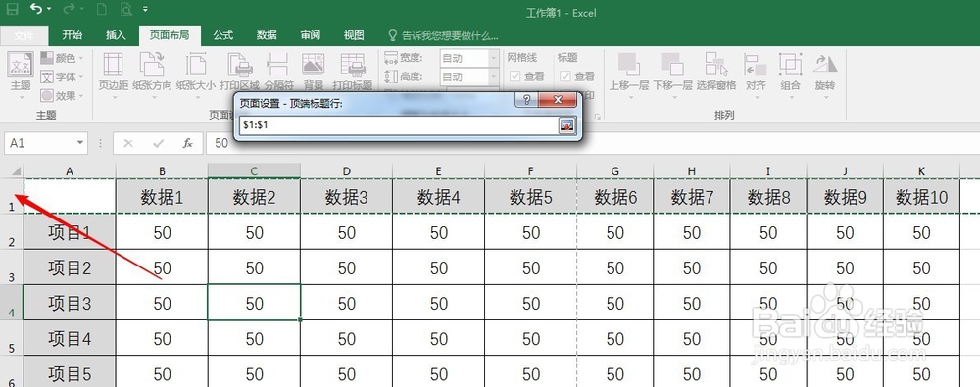Select the 页面布局 tab
The height and width of the screenshot is (387, 980).
coord(170,35)
